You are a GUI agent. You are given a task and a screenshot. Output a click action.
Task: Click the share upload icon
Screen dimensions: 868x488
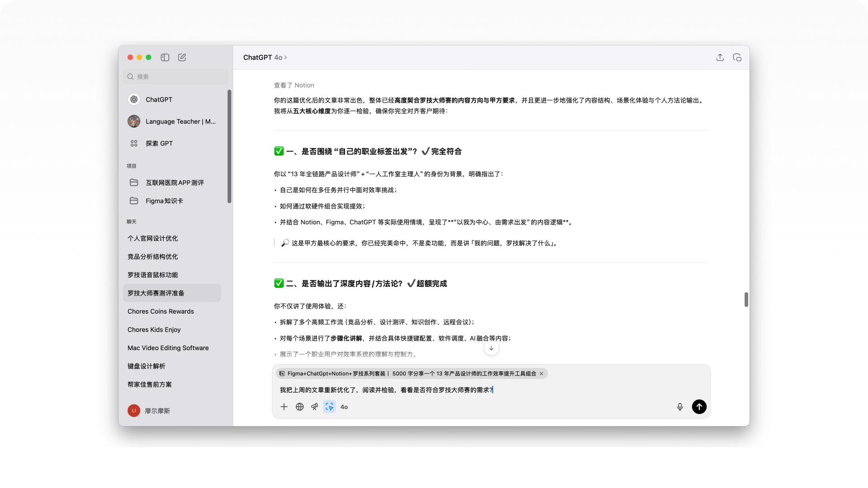[x=720, y=57]
